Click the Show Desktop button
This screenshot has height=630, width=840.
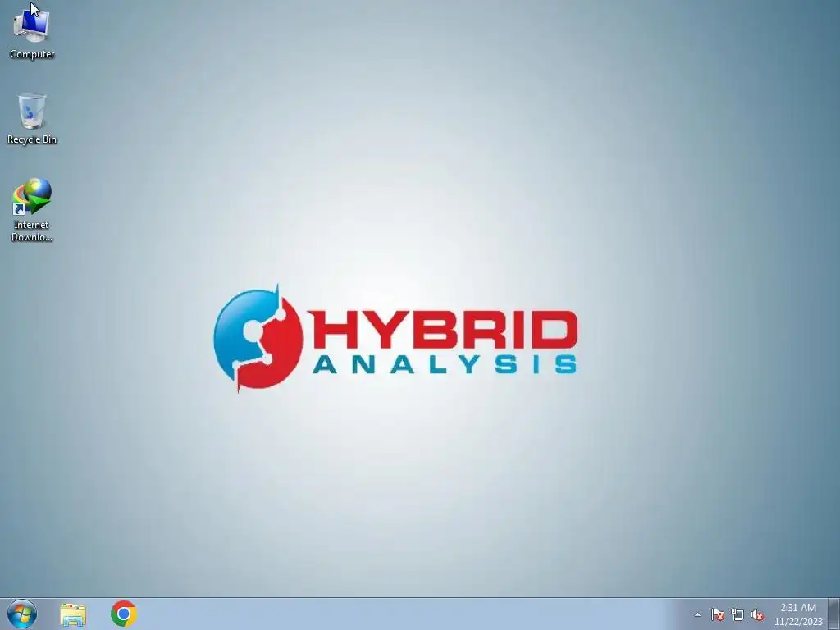[834, 614]
